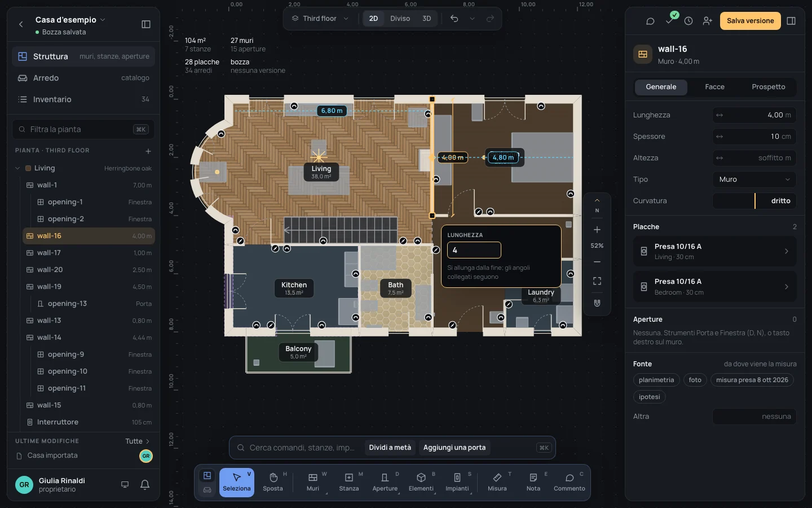Activate the Misura ruler tool
This screenshot has width=812, height=508.
pyautogui.click(x=497, y=483)
